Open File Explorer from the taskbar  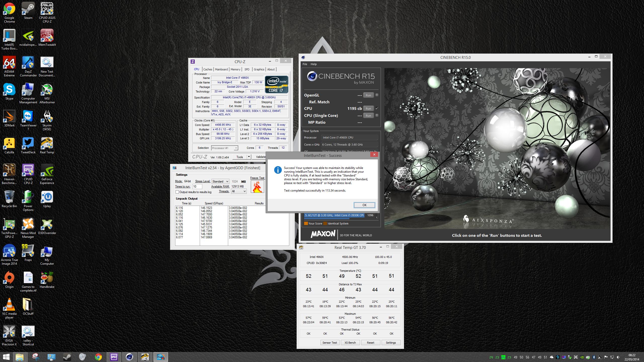coord(20,357)
